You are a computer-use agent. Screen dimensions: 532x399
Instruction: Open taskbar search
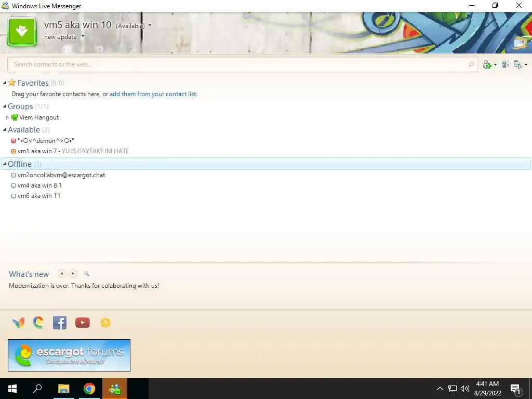coord(37,389)
